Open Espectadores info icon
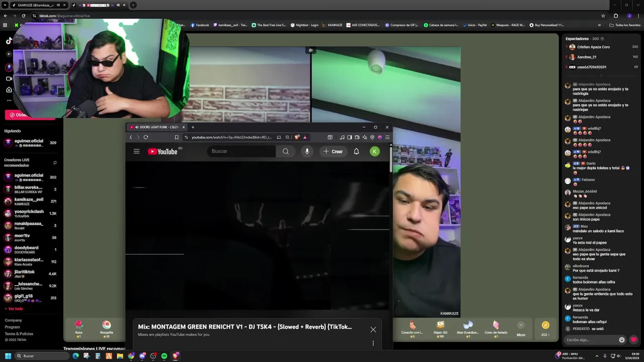The height and width of the screenshot is (362, 644). tap(602, 39)
